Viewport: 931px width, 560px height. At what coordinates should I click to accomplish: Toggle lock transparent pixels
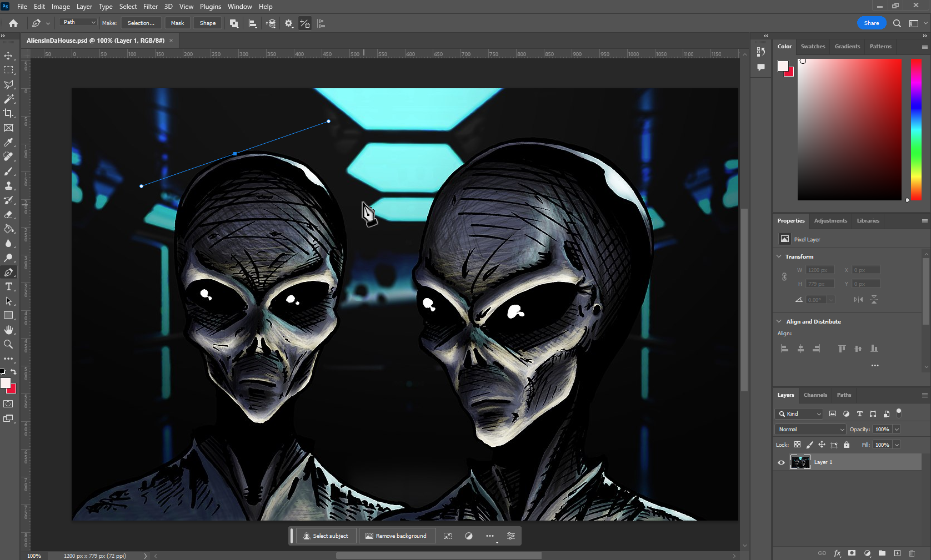click(797, 445)
